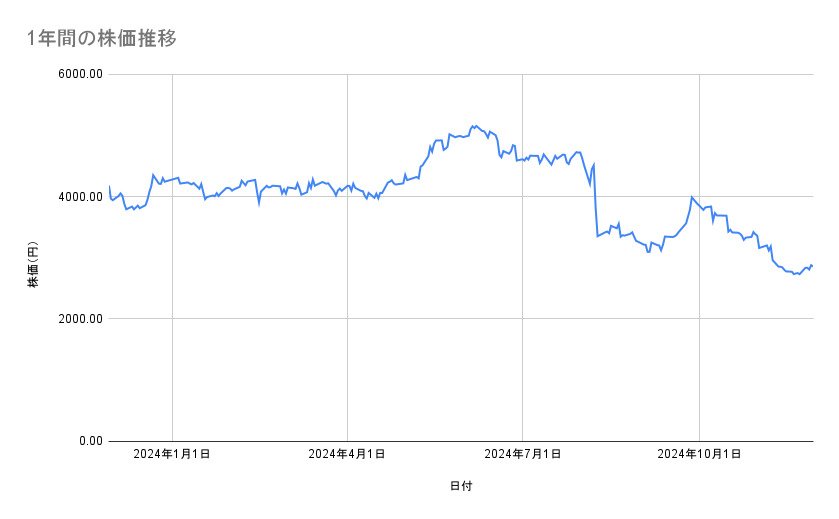Image resolution: width=839 pixels, height=519 pixels.
Task: Click the horizontal gridline at 2000.00
Action: (x=460, y=319)
